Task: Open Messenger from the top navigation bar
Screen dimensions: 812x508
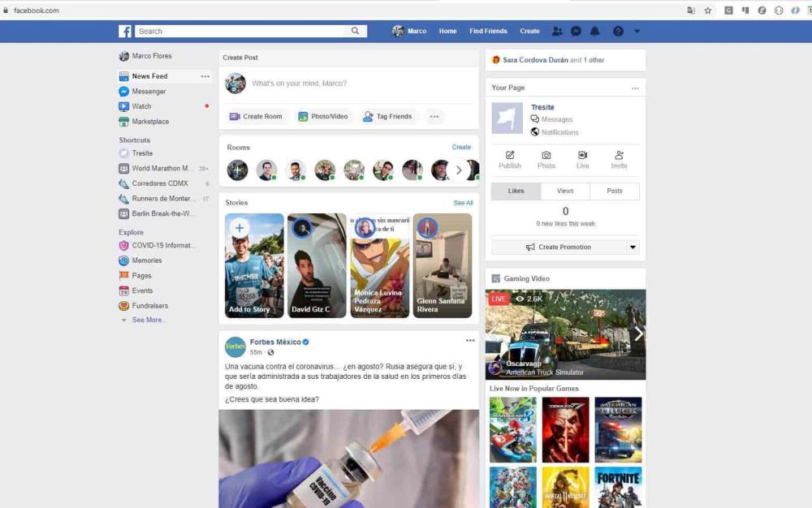Action: (x=576, y=30)
